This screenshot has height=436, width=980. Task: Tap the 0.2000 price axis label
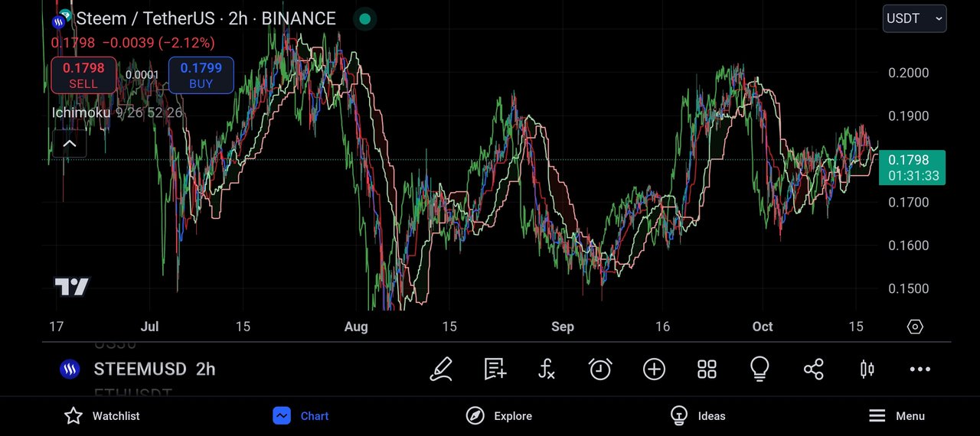point(908,73)
